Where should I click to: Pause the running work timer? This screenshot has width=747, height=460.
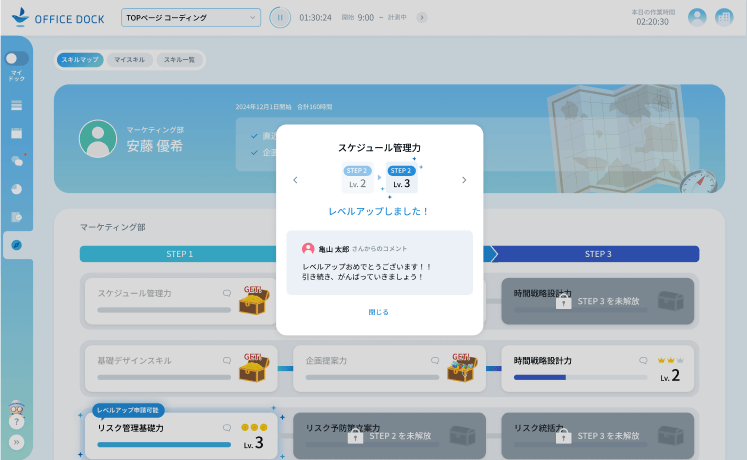[x=280, y=18]
